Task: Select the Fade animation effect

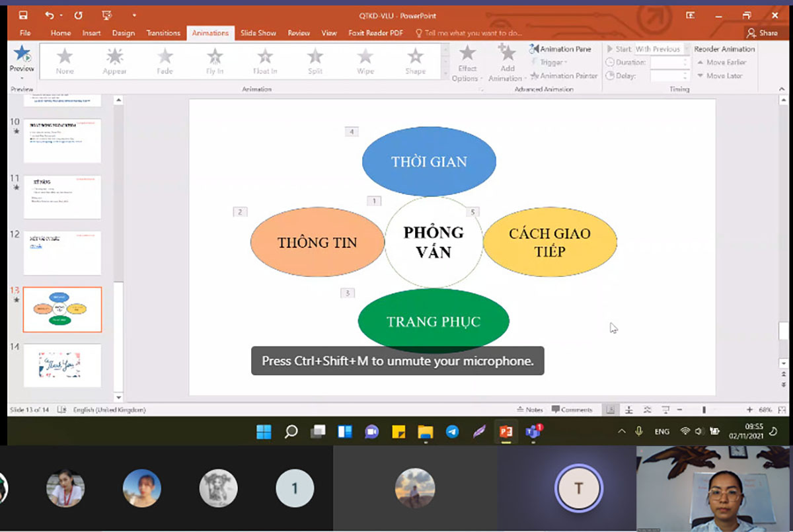Action: click(x=165, y=61)
